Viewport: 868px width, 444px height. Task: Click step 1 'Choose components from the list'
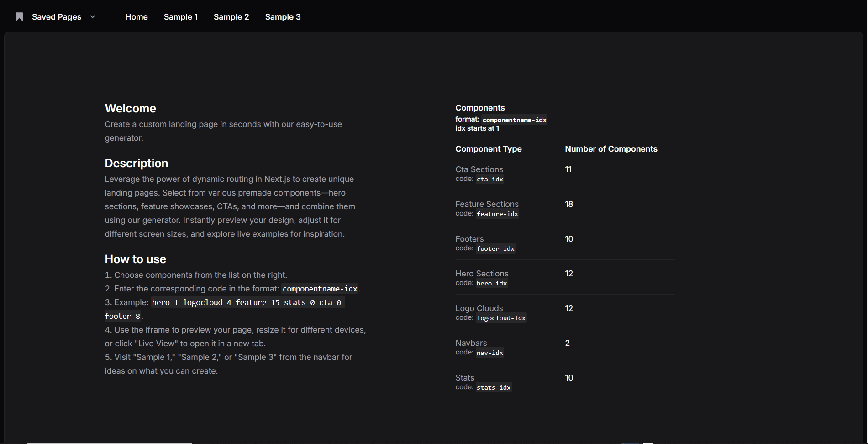coord(196,275)
